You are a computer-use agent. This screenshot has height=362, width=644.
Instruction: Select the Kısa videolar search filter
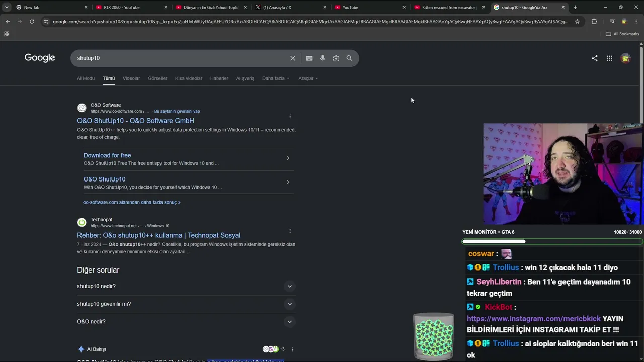pyautogui.click(x=189, y=78)
